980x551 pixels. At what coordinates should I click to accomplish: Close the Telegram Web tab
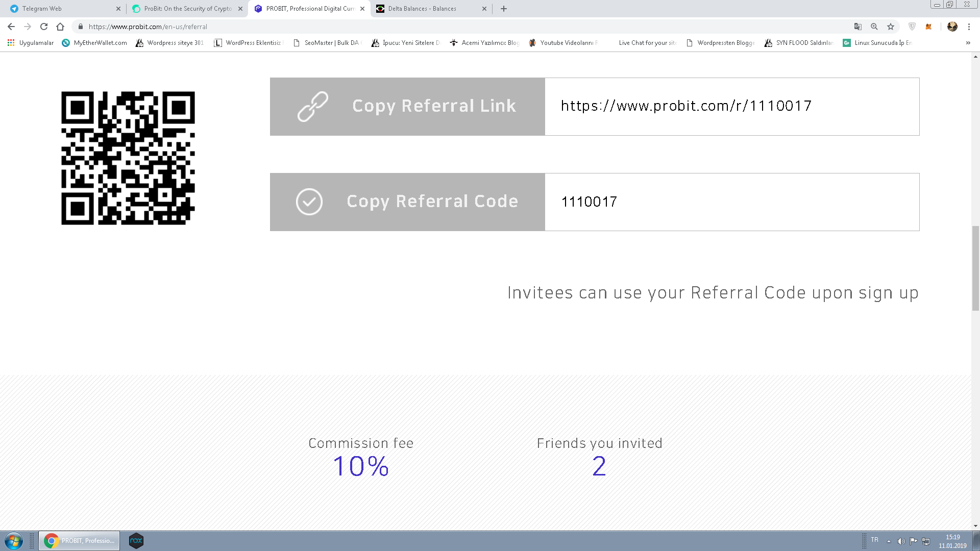[x=118, y=9]
